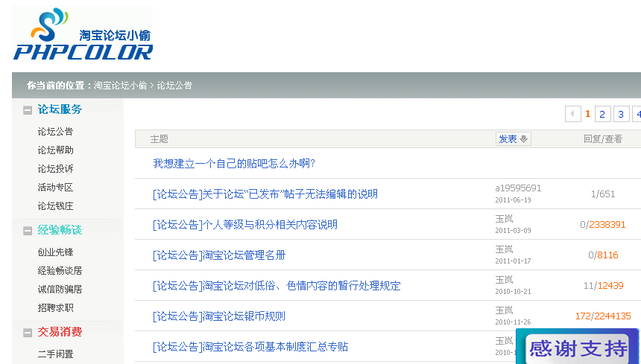The image size is (641, 364).
Task: Open 活动专区 in the sidebar
Action: point(55,188)
